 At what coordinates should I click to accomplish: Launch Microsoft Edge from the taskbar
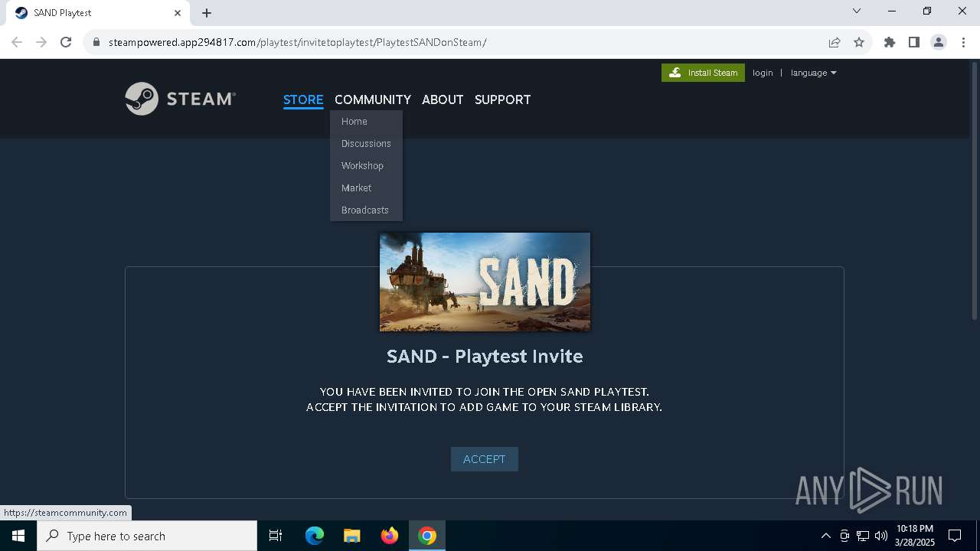click(x=315, y=536)
